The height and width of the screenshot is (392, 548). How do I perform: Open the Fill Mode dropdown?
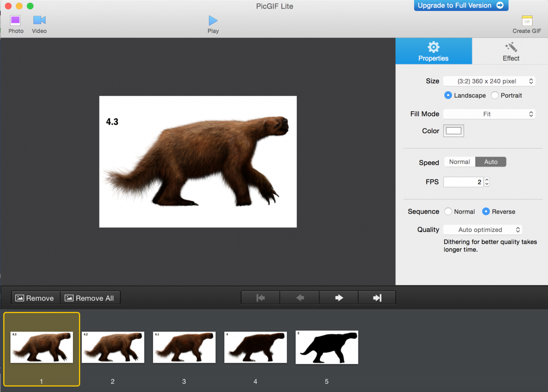[489, 114]
